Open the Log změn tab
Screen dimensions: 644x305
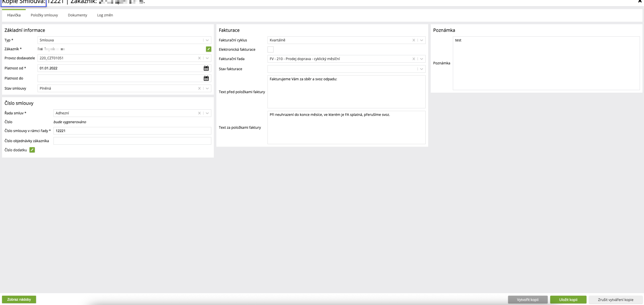105,15
